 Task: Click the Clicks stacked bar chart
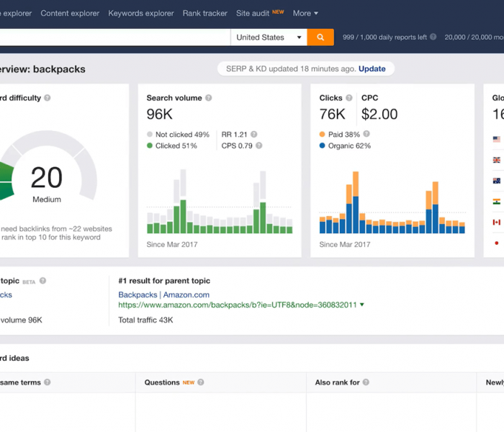point(392,202)
